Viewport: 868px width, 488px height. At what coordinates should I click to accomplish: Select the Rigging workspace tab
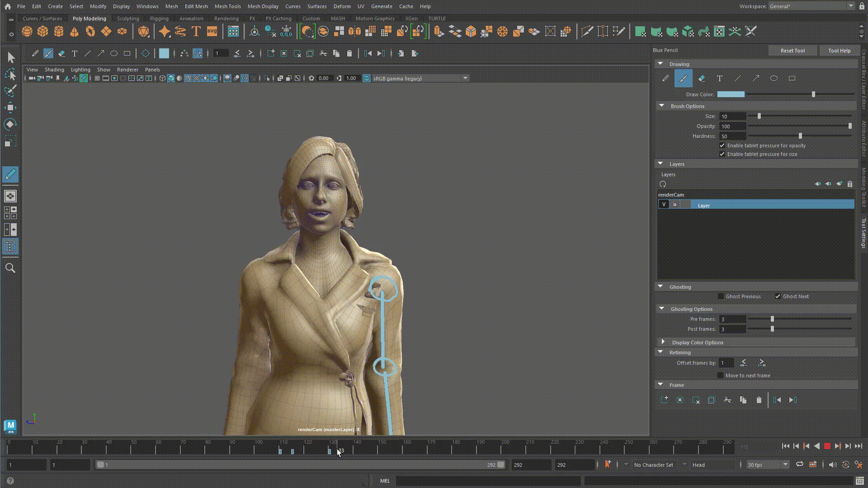tap(159, 19)
